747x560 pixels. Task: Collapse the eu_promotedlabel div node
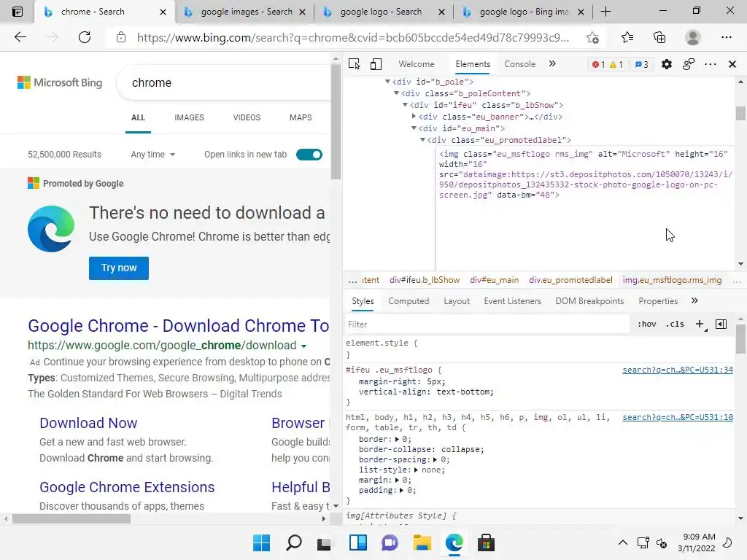(422, 139)
